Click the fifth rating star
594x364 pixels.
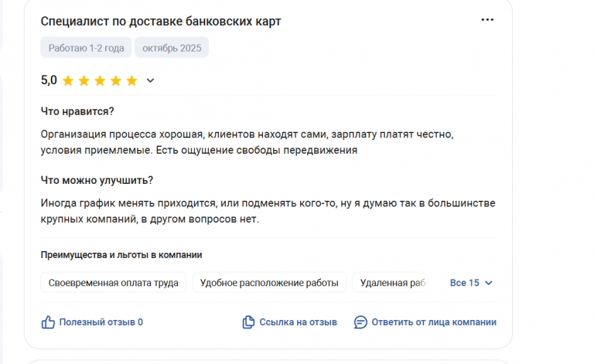pos(131,80)
